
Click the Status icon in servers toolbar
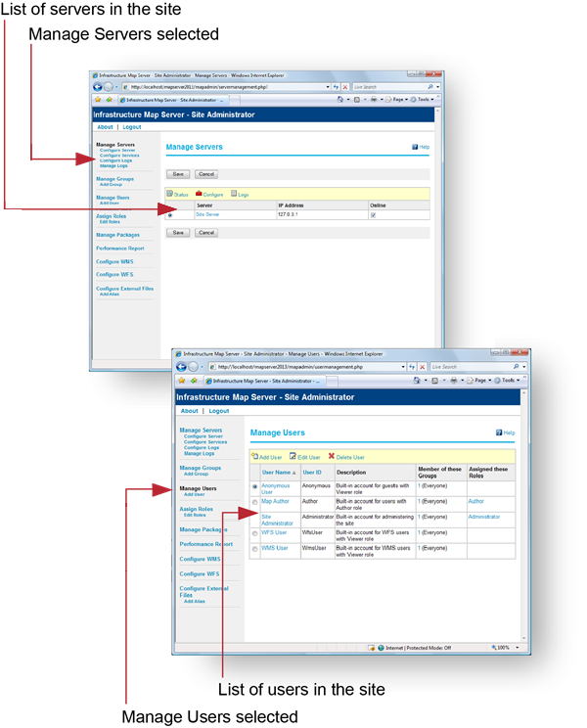coord(170,194)
